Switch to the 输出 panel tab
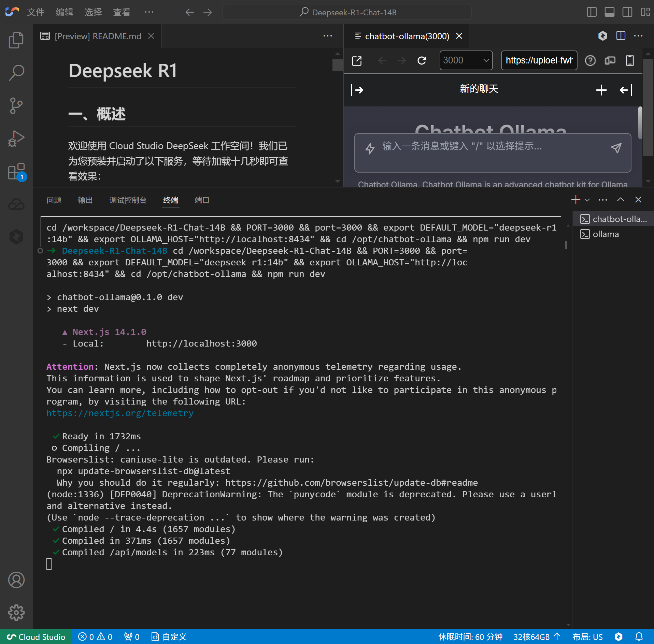This screenshot has height=644, width=654. (85, 200)
